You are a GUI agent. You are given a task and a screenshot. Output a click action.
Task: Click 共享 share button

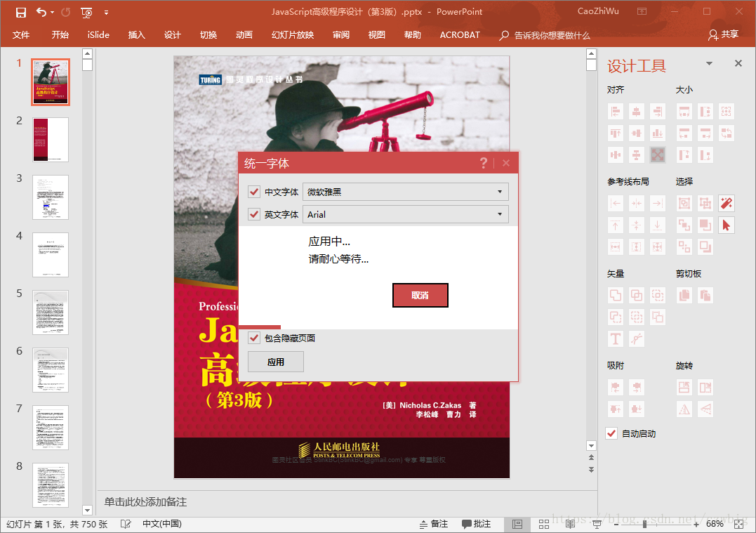pos(723,34)
